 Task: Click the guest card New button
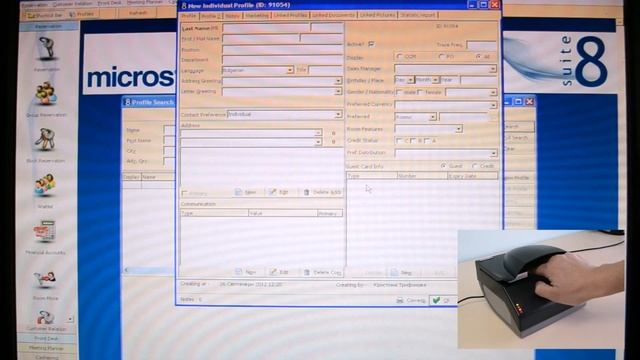(402, 272)
